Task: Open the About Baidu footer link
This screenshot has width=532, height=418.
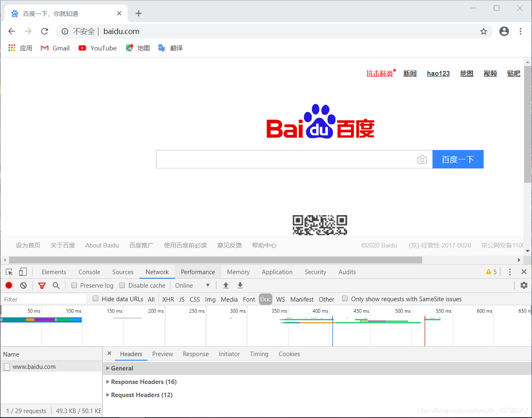Action: (102, 245)
